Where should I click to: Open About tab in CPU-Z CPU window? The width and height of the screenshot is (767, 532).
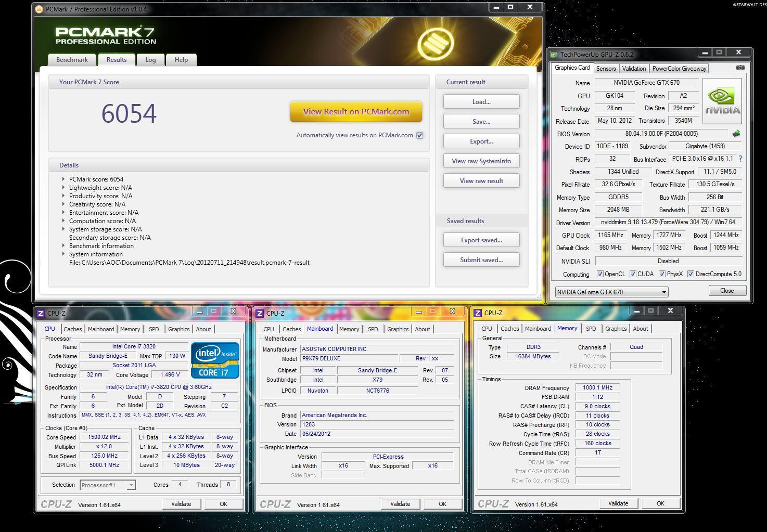click(x=203, y=329)
